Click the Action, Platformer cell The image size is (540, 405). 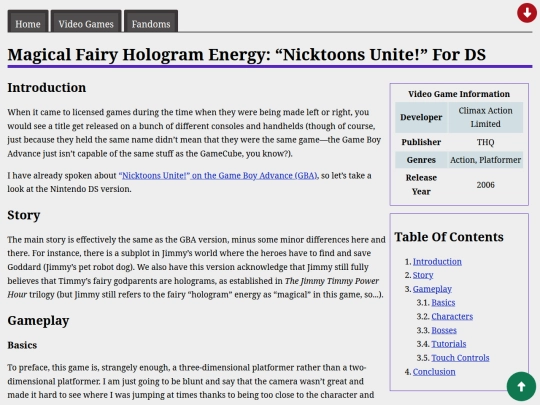click(x=486, y=160)
